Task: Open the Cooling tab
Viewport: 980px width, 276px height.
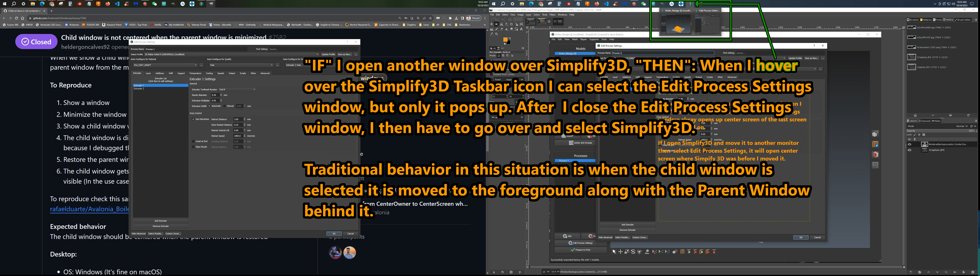Action: click(x=209, y=73)
